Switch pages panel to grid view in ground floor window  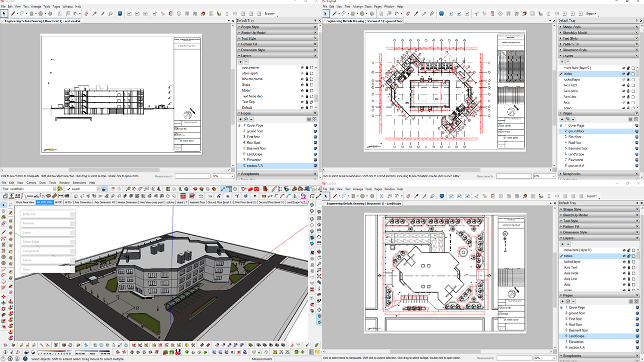tap(636, 119)
